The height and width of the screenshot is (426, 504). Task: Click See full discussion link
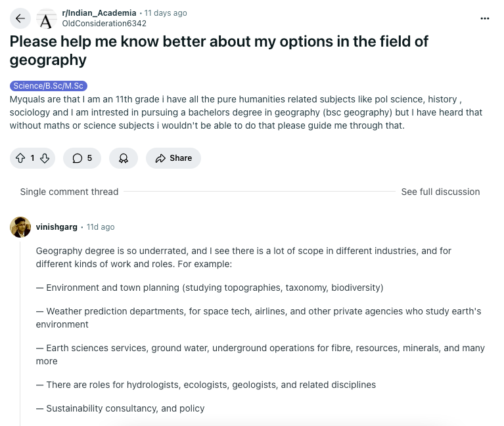[x=440, y=192]
